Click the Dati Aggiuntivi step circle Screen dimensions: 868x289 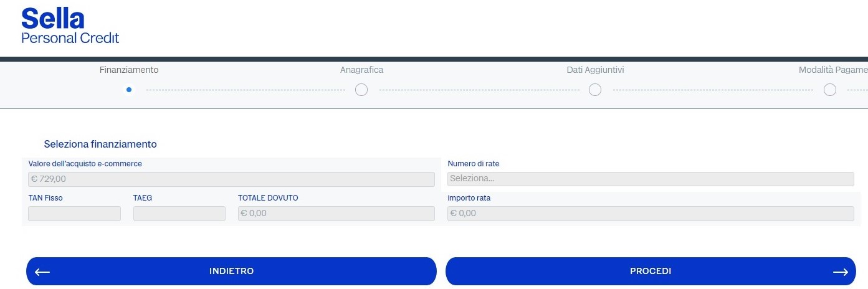coord(595,90)
